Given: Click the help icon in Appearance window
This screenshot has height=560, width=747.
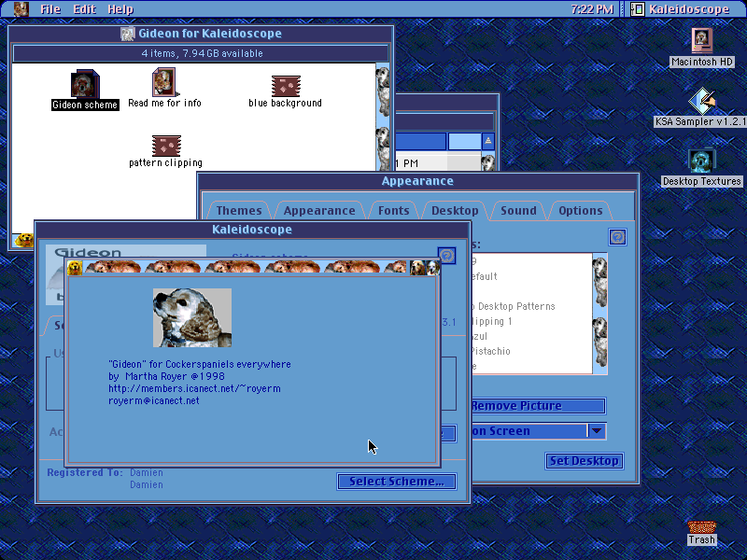Looking at the screenshot, I should point(617,237).
